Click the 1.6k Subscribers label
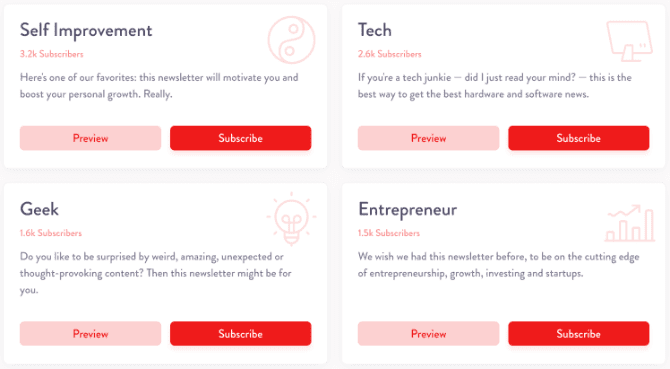 pyautogui.click(x=50, y=233)
